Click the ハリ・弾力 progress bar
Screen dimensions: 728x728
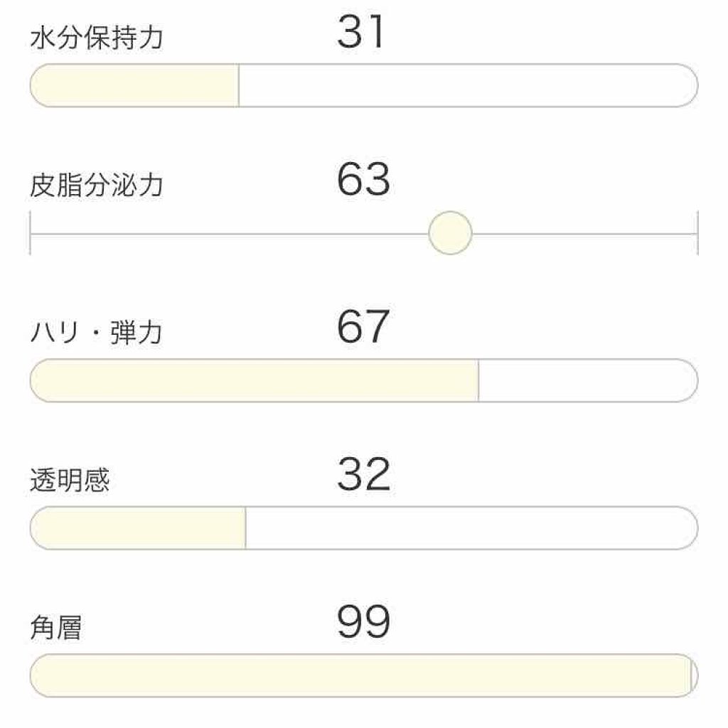click(x=364, y=379)
